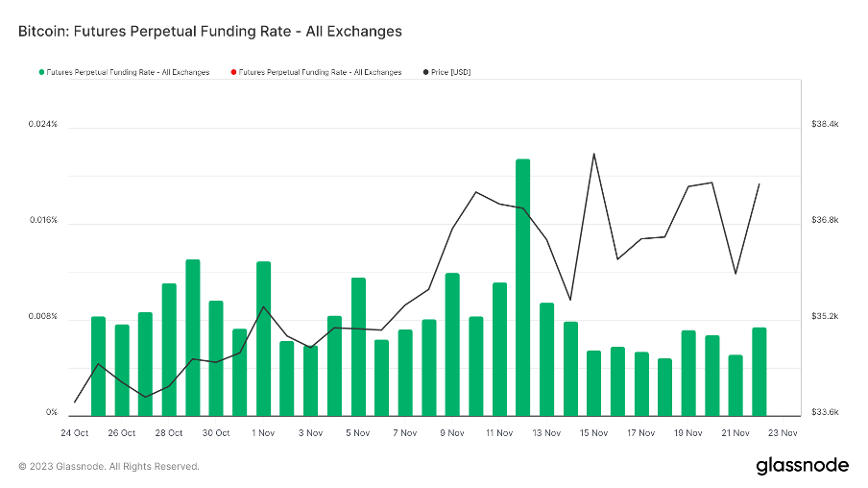This screenshot has width=868, height=488.
Task: Click the price line peak at 15 Nov
Action: [x=594, y=154]
